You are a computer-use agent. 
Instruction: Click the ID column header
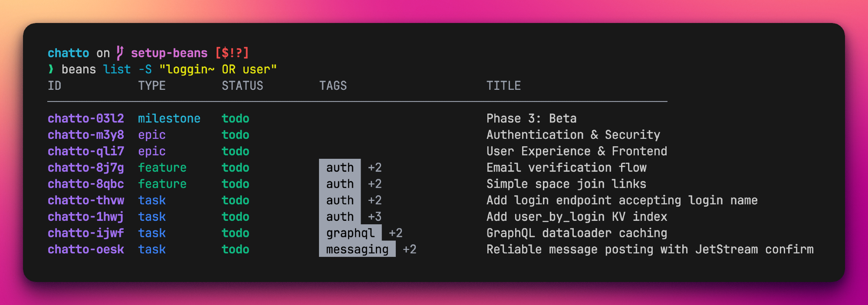point(55,86)
